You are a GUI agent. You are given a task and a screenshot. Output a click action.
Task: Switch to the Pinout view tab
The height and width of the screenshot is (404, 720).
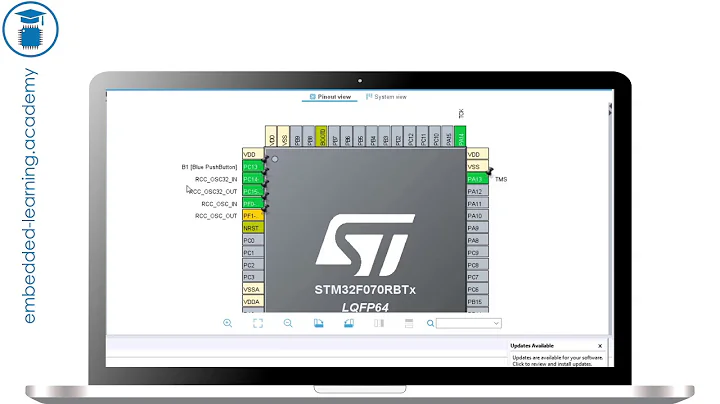330,97
